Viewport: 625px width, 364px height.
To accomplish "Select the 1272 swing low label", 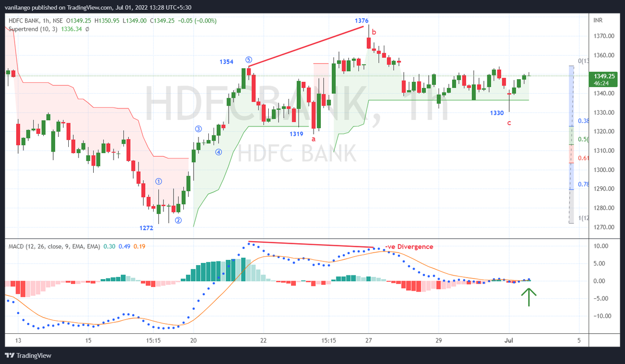I will [x=146, y=228].
